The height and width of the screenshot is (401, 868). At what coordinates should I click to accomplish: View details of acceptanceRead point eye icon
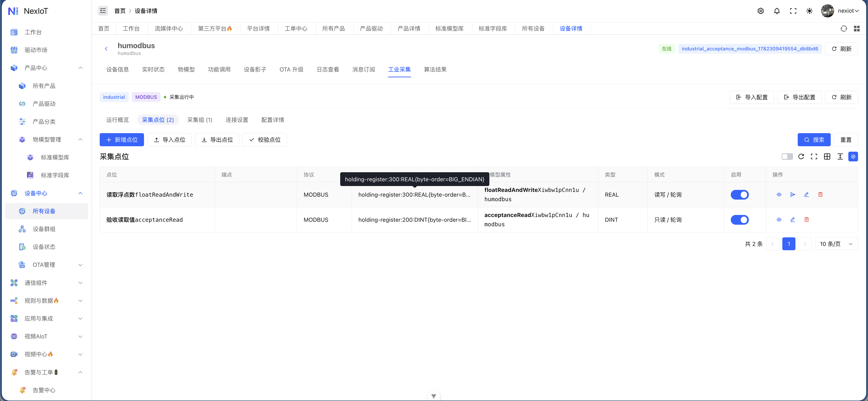[779, 219]
